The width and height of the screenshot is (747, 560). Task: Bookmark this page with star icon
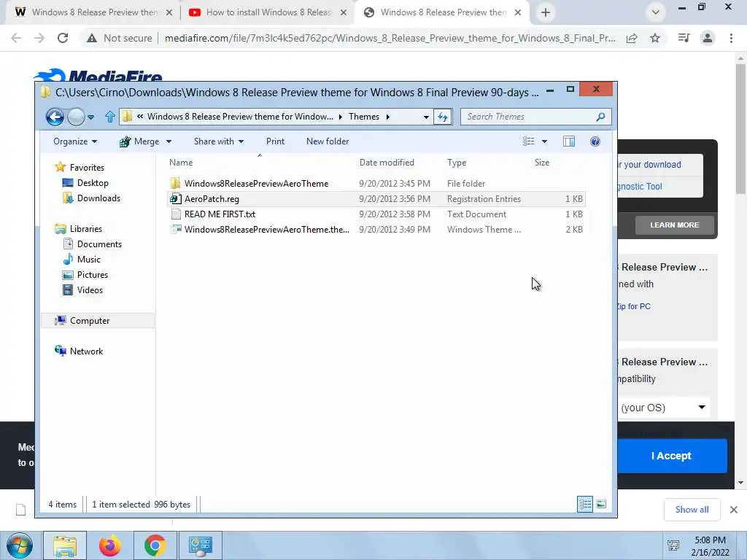click(x=655, y=38)
